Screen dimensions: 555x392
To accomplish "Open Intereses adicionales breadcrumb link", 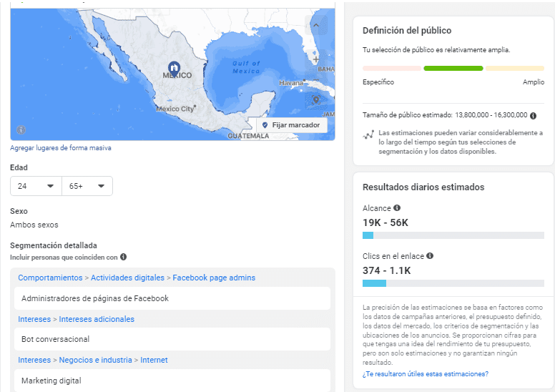I will [97, 319].
